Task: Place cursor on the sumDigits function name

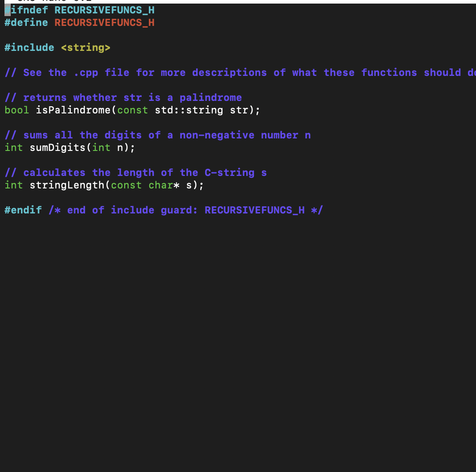Action: click(x=58, y=147)
